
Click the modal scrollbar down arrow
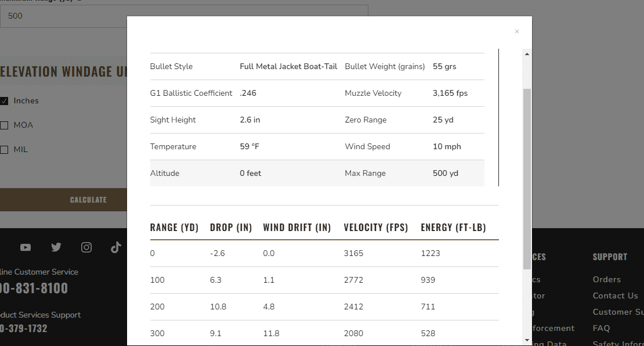tap(527, 340)
